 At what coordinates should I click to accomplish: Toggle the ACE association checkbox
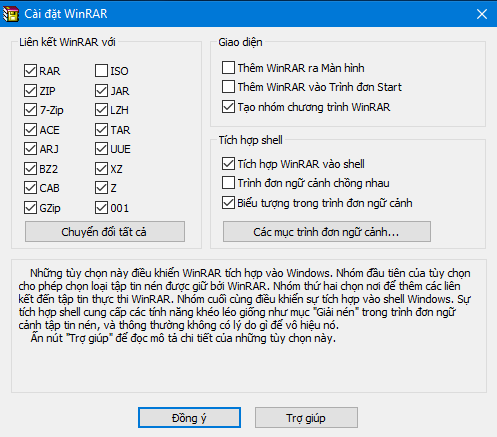click(30, 129)
